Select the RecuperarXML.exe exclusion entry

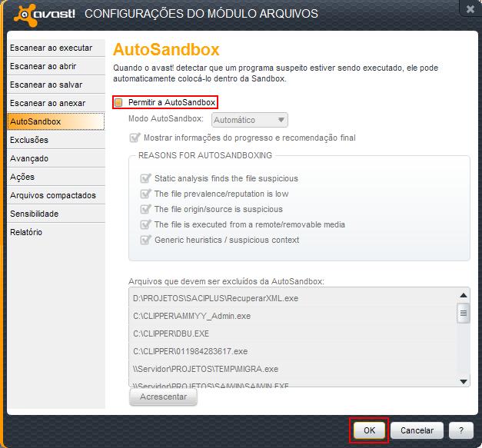294,298
